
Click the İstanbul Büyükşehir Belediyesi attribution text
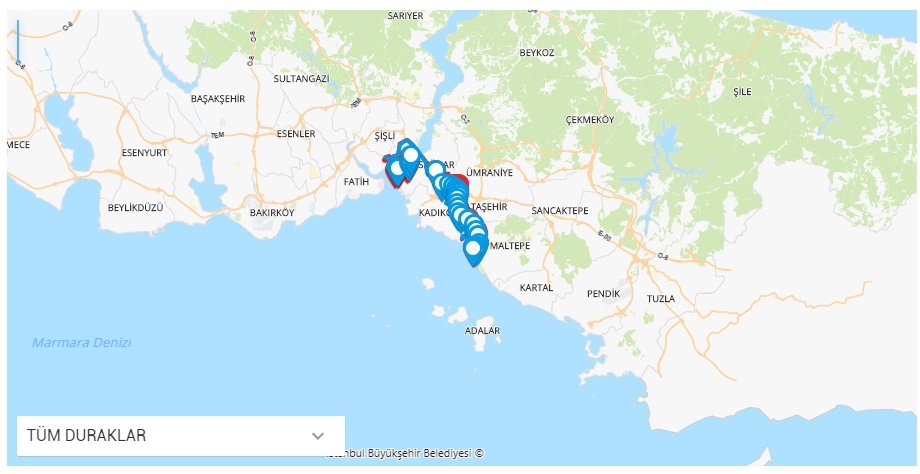405,453
